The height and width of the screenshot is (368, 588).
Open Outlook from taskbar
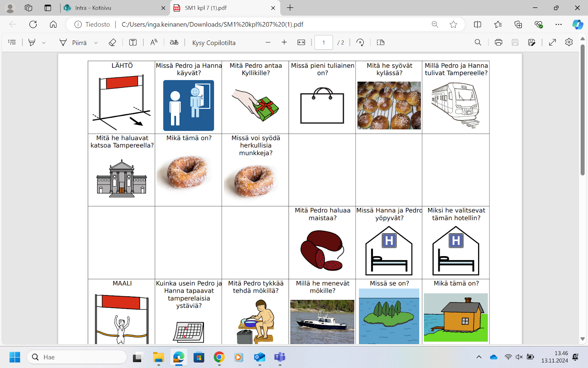(x=259, y=357)
